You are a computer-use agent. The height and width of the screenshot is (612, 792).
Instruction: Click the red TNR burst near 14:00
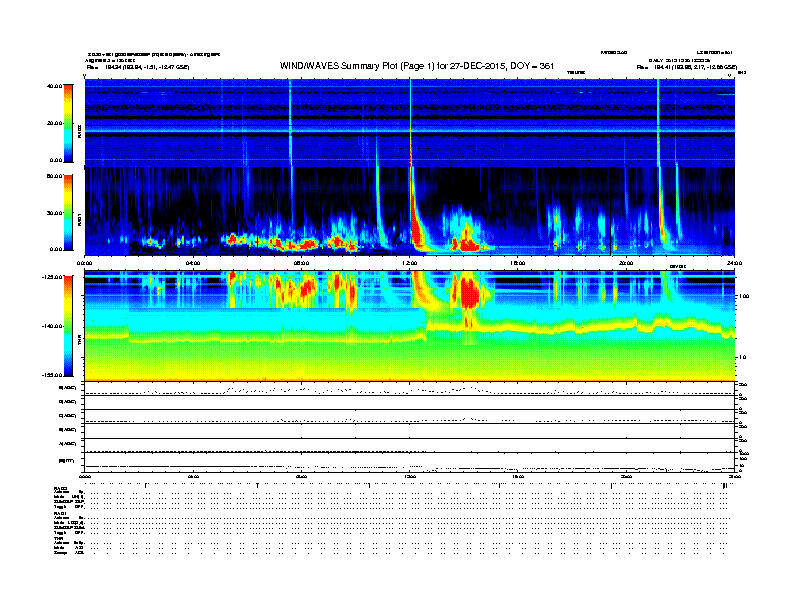coord(468,292)
